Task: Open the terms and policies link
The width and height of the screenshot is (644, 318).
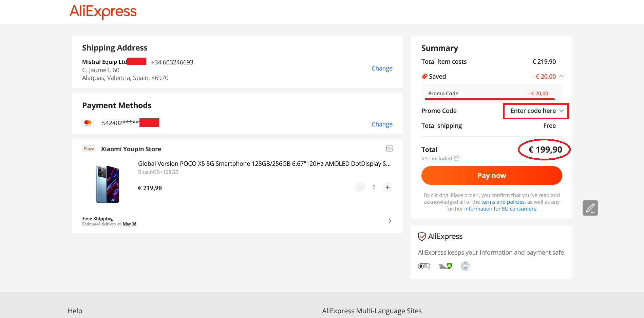Action: [503, 202]
